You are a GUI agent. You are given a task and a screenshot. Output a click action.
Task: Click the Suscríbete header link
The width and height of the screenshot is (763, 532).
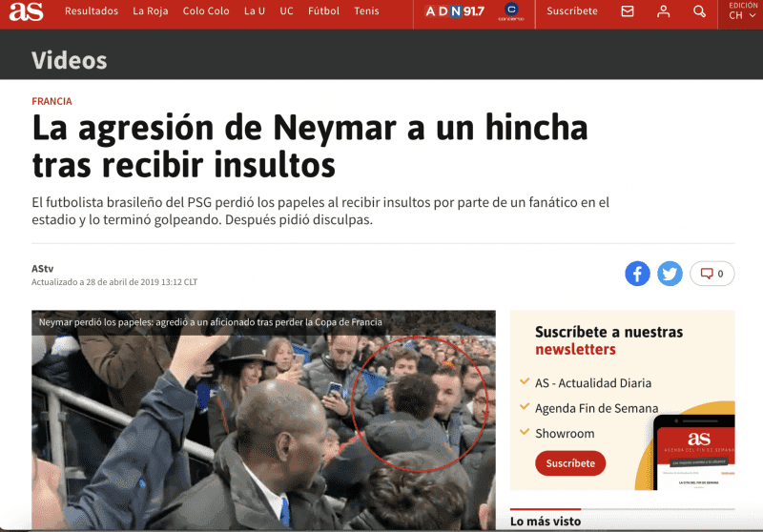point(571,11)
